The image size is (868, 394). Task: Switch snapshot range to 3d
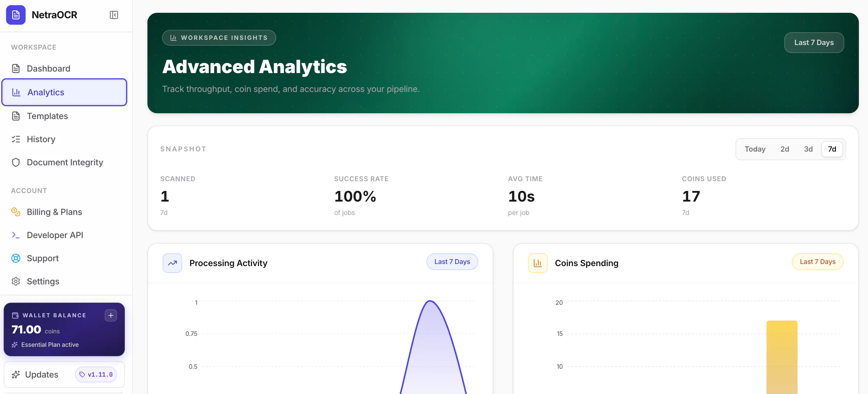(808, 149)
